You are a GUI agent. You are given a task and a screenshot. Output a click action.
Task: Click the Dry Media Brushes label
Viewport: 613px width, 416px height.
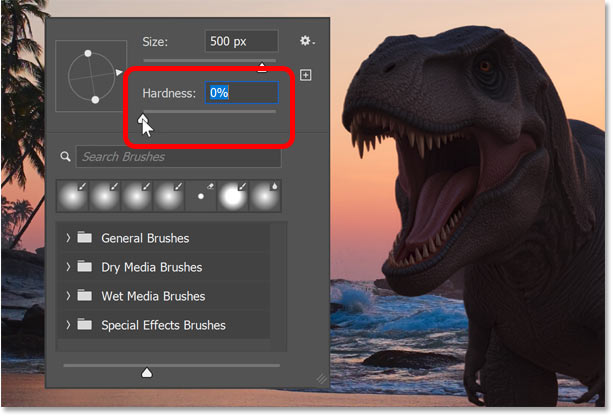151,268
